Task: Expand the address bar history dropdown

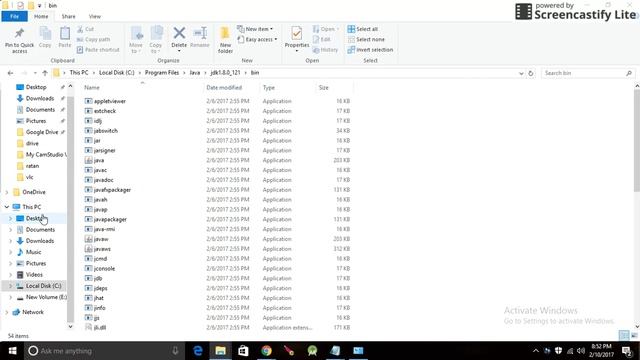Action: [x=521, y=73]
